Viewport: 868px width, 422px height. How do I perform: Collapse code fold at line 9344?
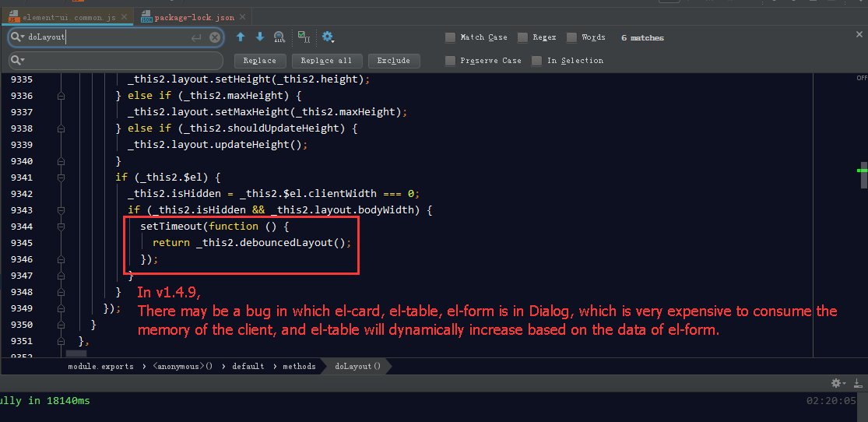(x=61, y=227)
